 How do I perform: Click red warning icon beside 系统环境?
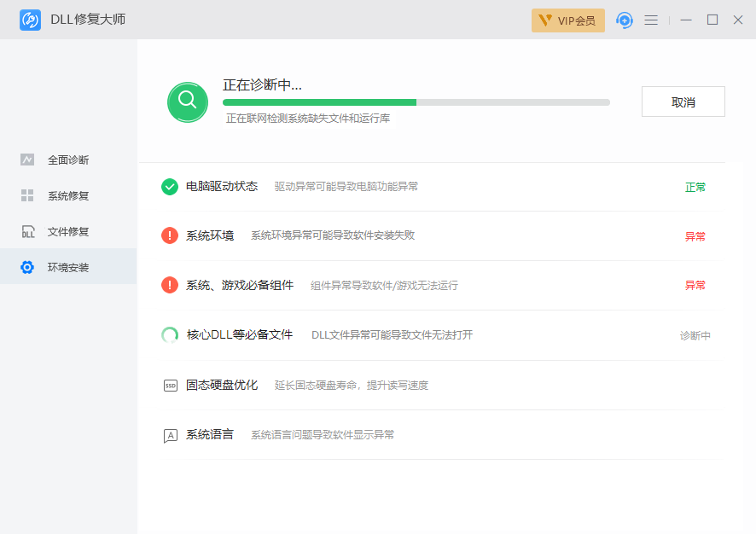pyautogui.click(x=170, y=235)
